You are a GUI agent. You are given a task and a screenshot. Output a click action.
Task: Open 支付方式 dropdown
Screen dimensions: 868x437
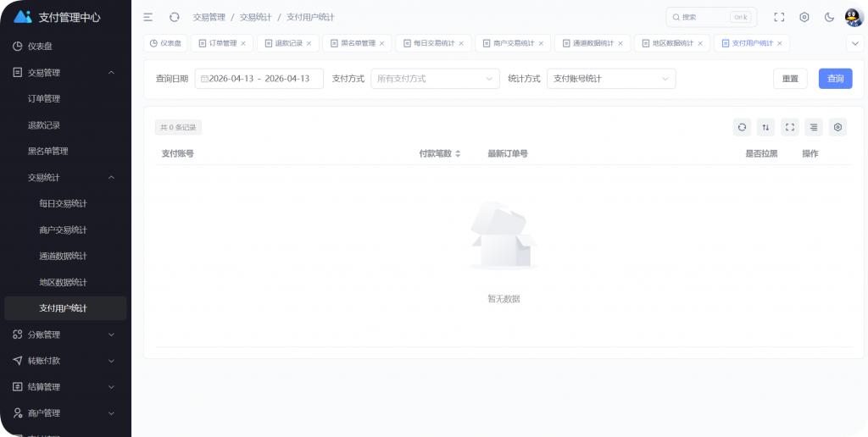[x=435, y=79]
